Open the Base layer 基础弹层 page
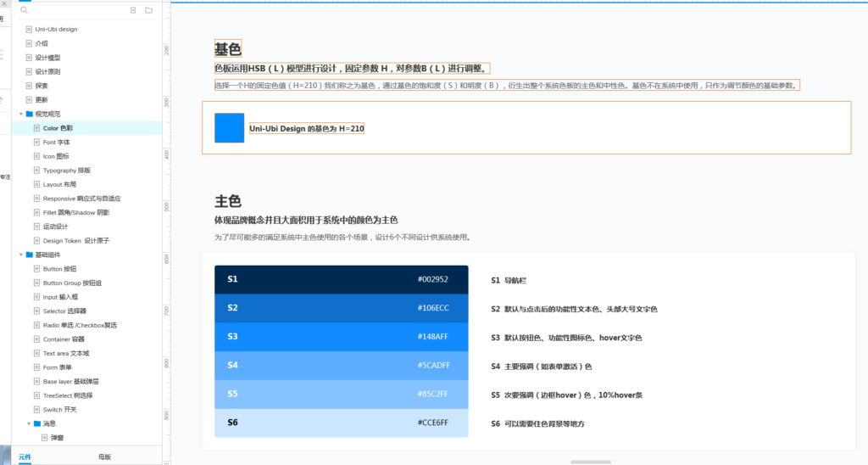 coord(71,381)
